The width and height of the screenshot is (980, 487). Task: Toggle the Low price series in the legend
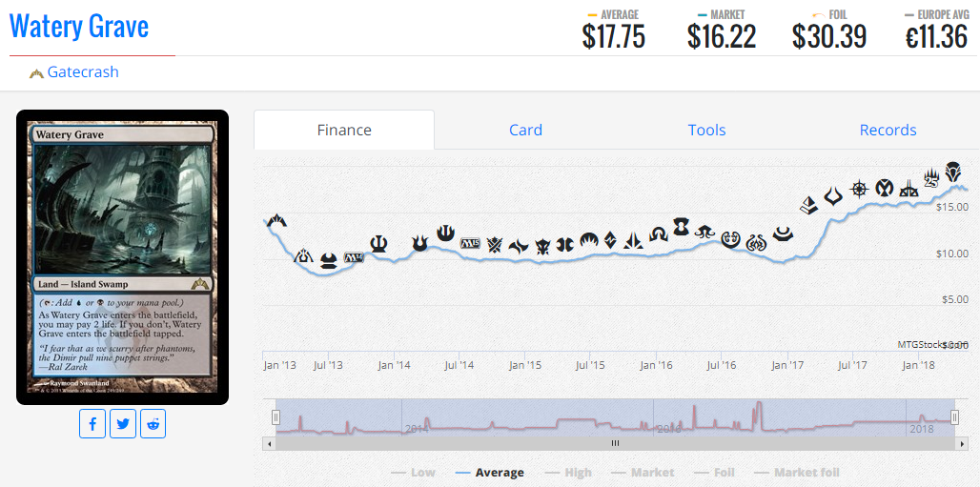click(413, 473)
